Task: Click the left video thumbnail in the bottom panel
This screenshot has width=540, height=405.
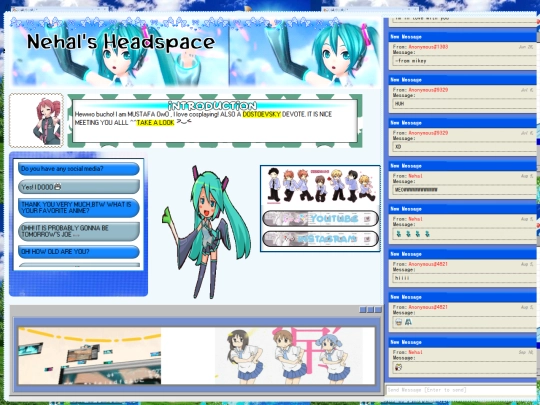Action: [x=90, y=356]
